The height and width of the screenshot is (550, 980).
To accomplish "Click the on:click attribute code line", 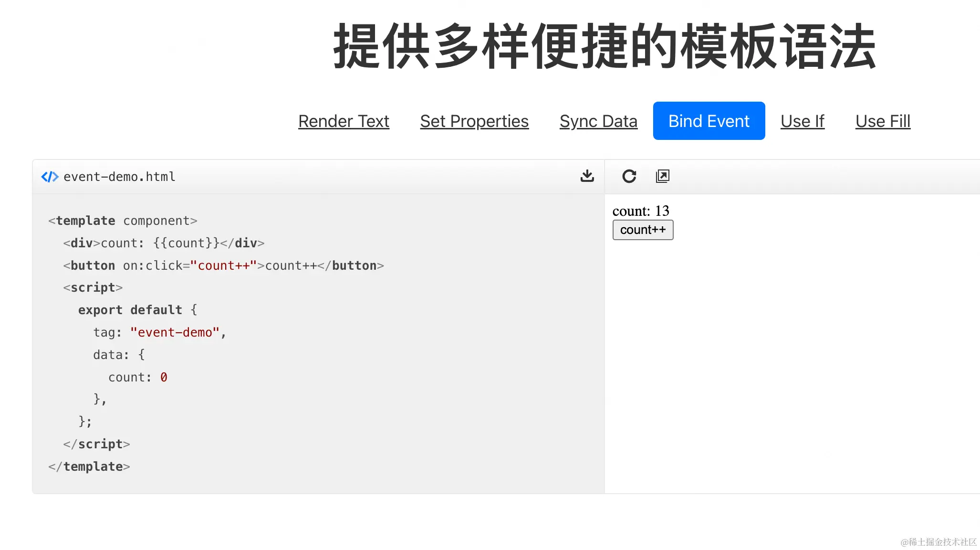I will 223,265.
